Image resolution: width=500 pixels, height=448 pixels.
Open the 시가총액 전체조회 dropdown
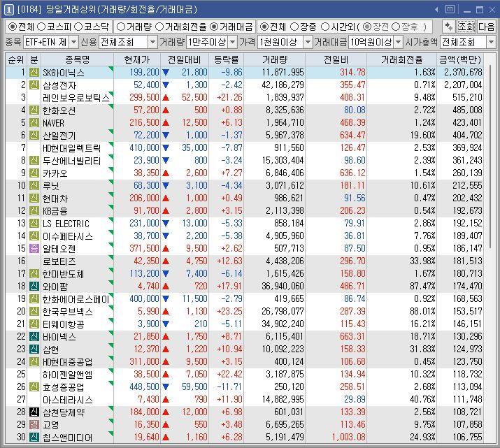(491, 42)
